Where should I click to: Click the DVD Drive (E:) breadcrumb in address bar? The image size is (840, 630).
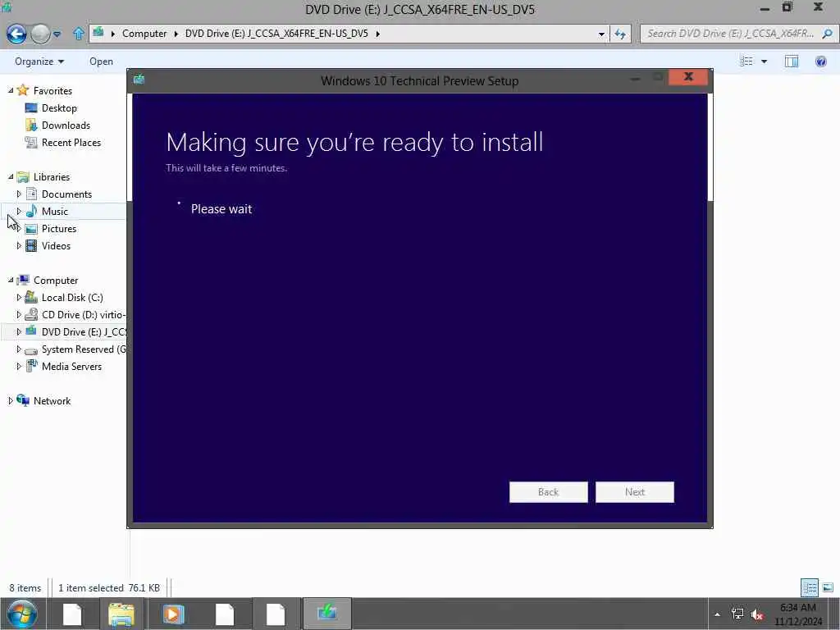276,33
